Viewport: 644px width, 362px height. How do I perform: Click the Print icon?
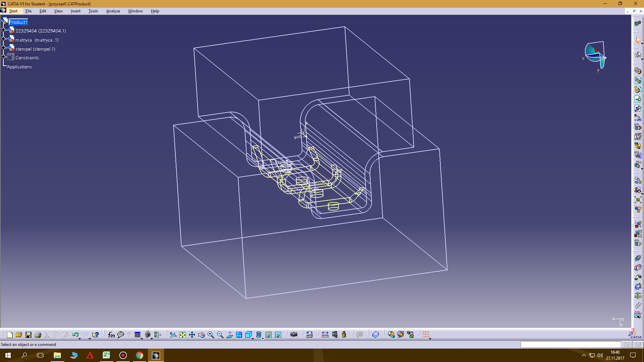38,335
